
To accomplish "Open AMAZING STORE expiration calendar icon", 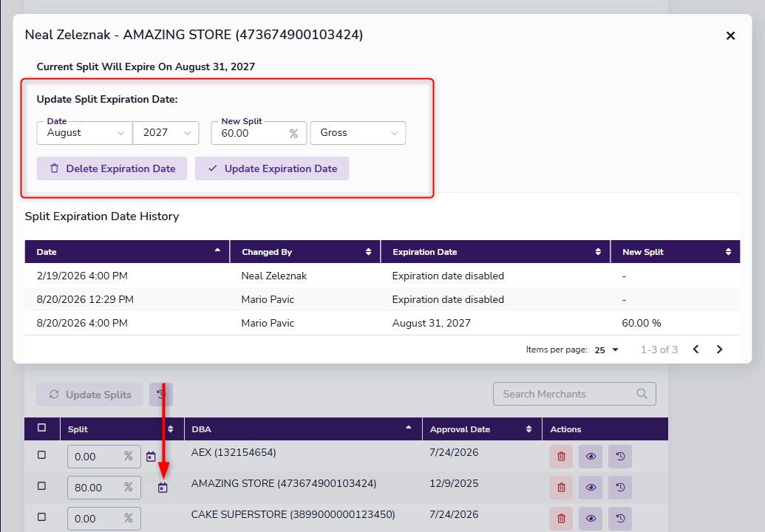I will point(163,488).
